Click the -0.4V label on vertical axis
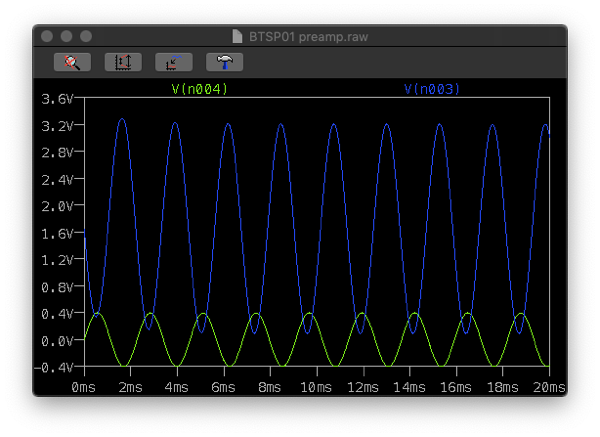 [x=55, y=367]
